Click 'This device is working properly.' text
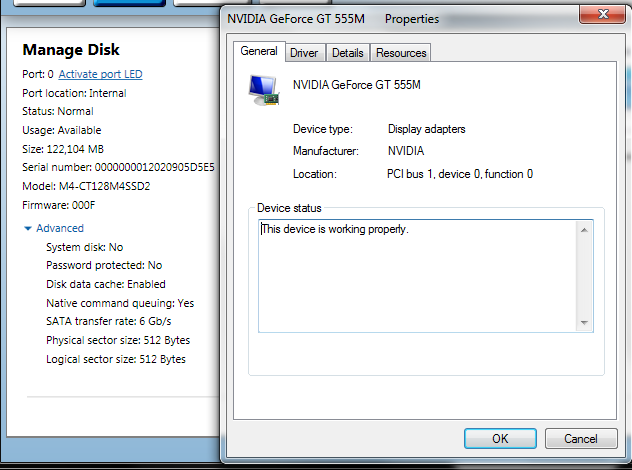 pos(335,229)
